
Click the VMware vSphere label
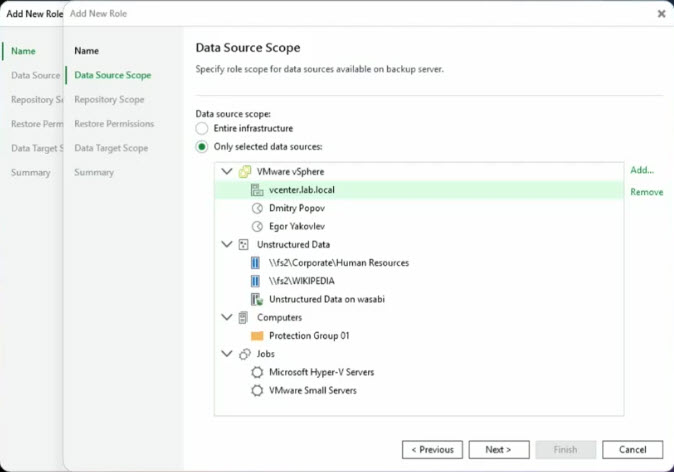291,172
